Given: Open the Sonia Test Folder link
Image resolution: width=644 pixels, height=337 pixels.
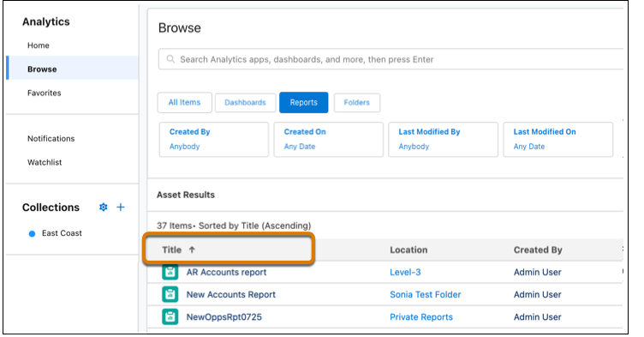Looking at the screenshot, I should pos(425,295).
